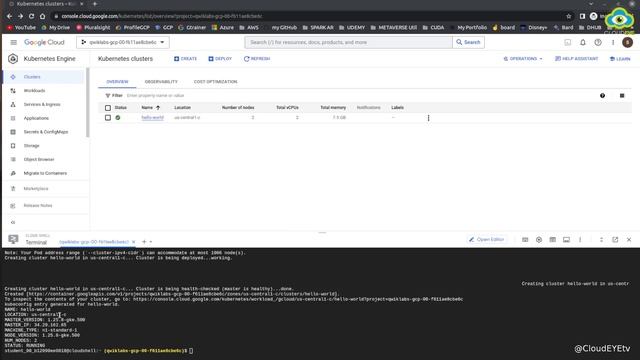640x360 pixels.
Task: Open the Cloud Shell more options menu
Action: [580, 240]
